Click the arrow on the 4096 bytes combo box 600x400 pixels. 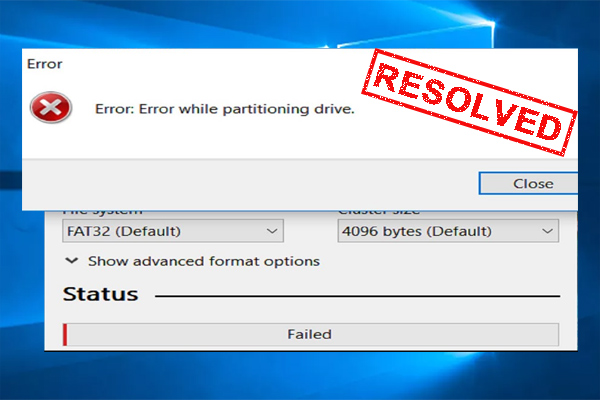click(x=547, y=231)
